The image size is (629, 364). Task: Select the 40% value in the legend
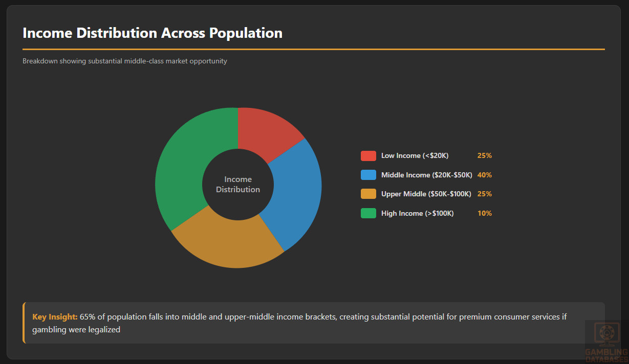click(x=484, y=175)
